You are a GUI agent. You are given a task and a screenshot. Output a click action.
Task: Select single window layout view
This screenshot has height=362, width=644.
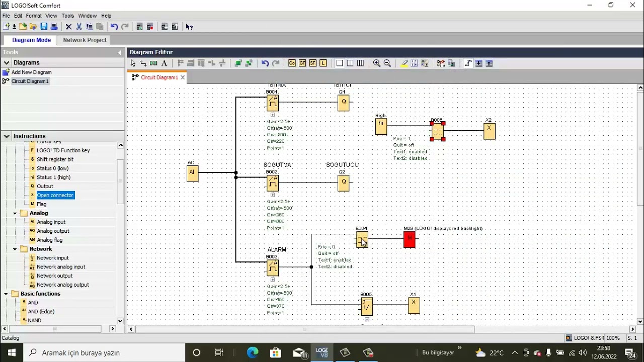(340, 63)
